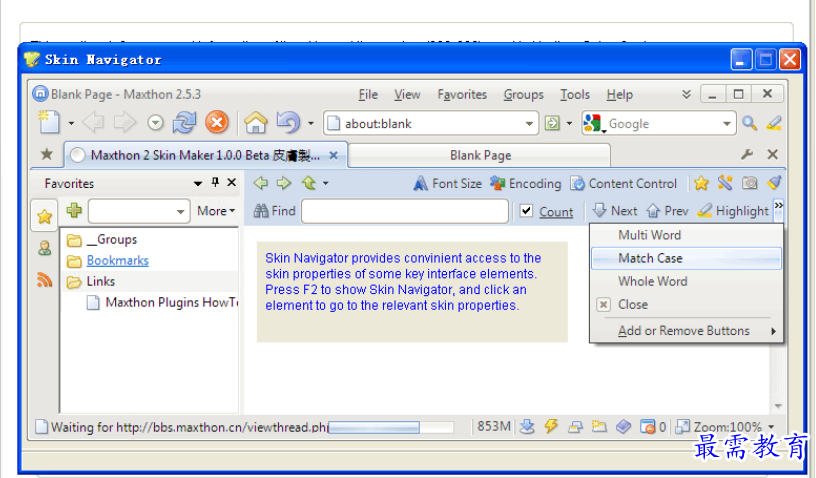This screenshot has width=816, height=478.
Task: Pin the Favorites sidebar panel
Action: click(215, 182)
